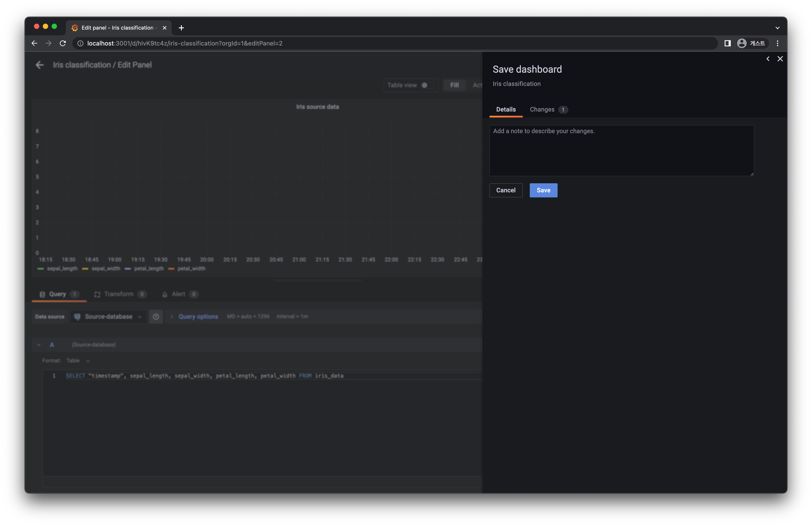Open the Source-database data source dropdown
This screenshot has height=526, width=812.
tap(108, 316)
